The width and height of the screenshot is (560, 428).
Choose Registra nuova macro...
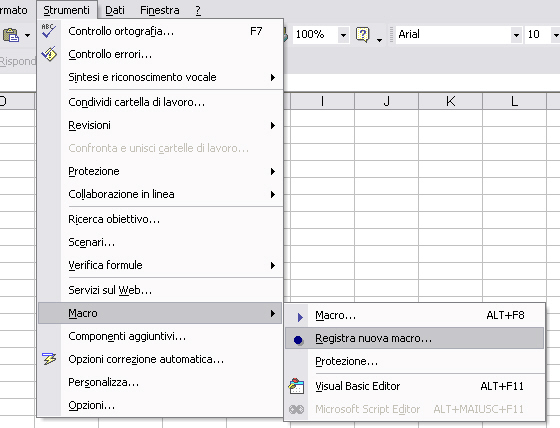click(415, 338)
